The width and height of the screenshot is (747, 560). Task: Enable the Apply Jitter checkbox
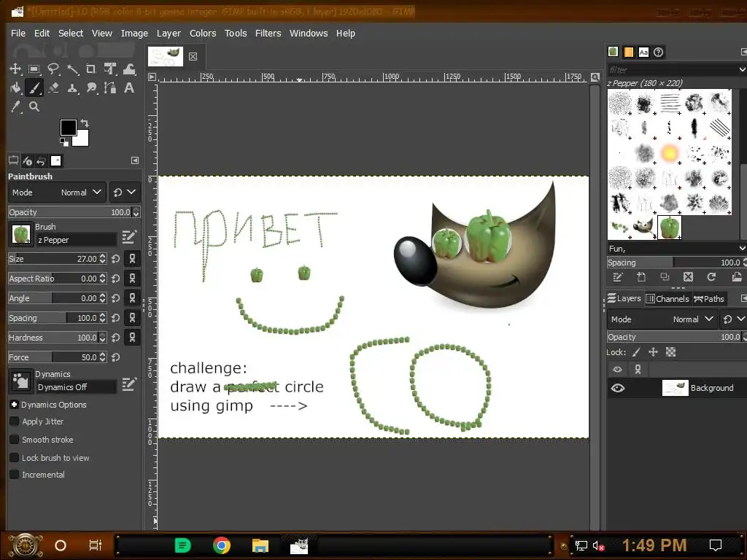(x=15, y=421)
